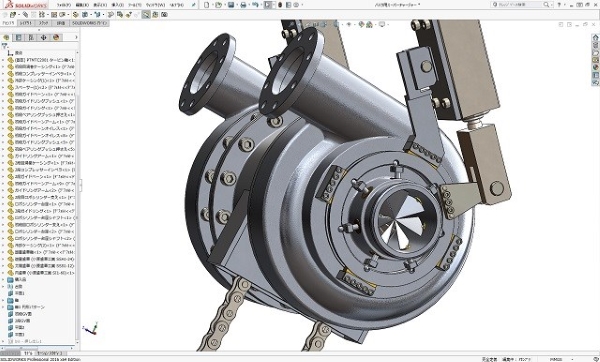Toggle the highlighted select tool in second toolbar

point(146,15)
